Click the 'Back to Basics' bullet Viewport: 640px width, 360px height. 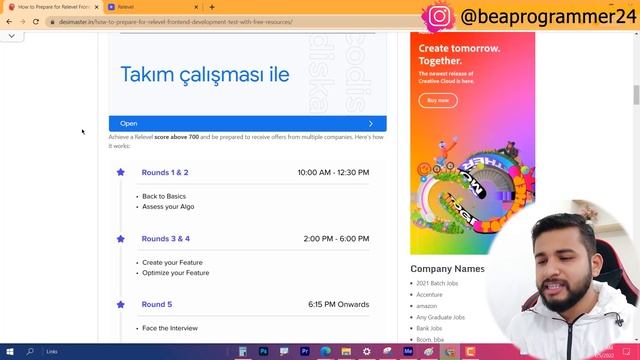(164, 196)
